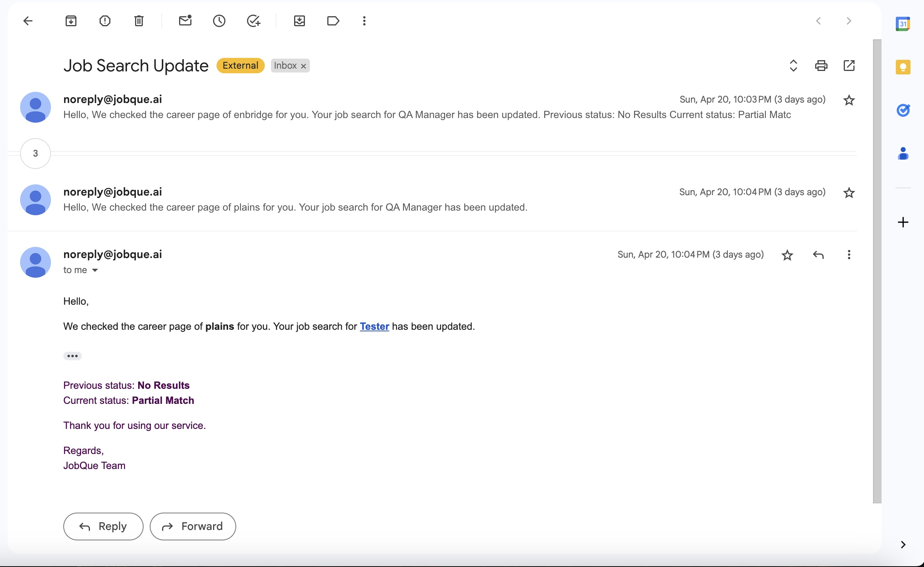Expand the 3 hidden messages
The height and width of the screenshot is (567, 924).
(x=36, y=154)
